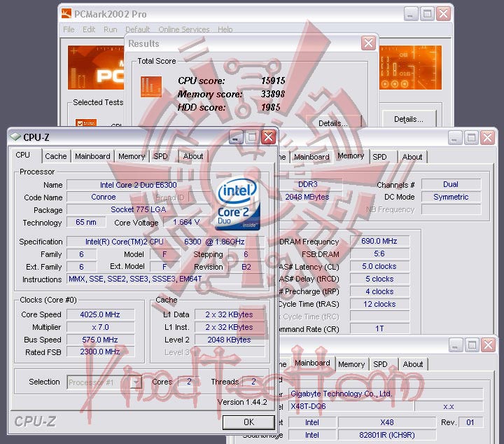
Task: Switch to Mainboard tab in front CPU-Z
Action: pyautogui.click(x=92, y=157)
